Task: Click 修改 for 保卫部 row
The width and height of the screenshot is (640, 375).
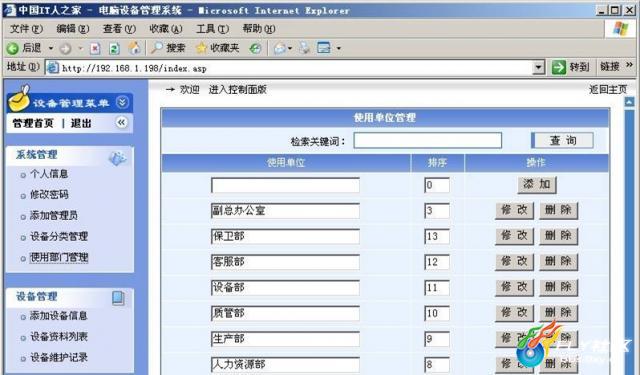Action: tap(514, 236)
